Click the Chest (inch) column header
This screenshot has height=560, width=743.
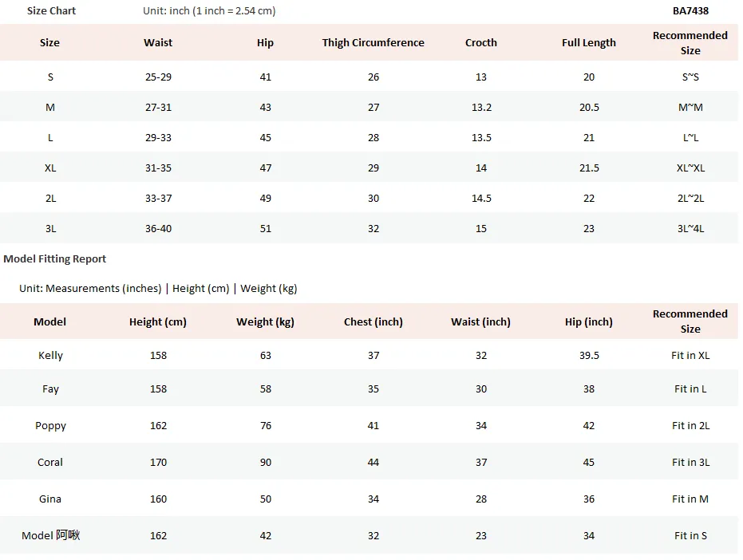pos(373,321)
